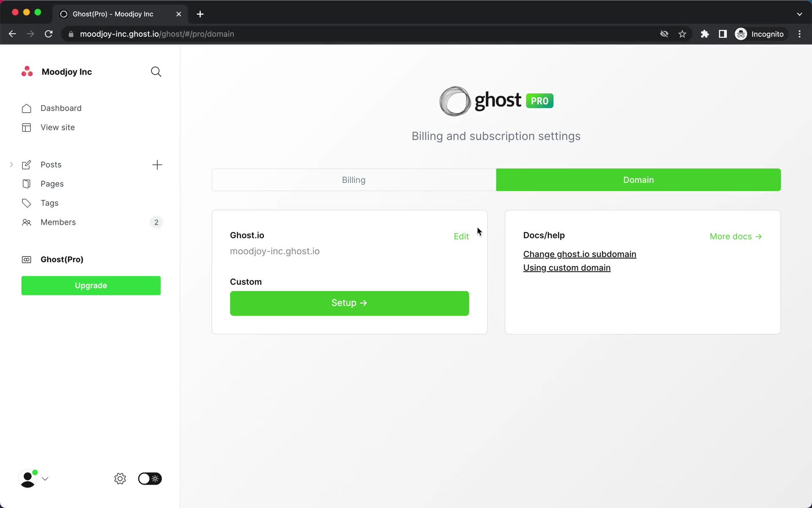Click the Pages icon in sidebar

pyautogui.click(x=27, y=183)
